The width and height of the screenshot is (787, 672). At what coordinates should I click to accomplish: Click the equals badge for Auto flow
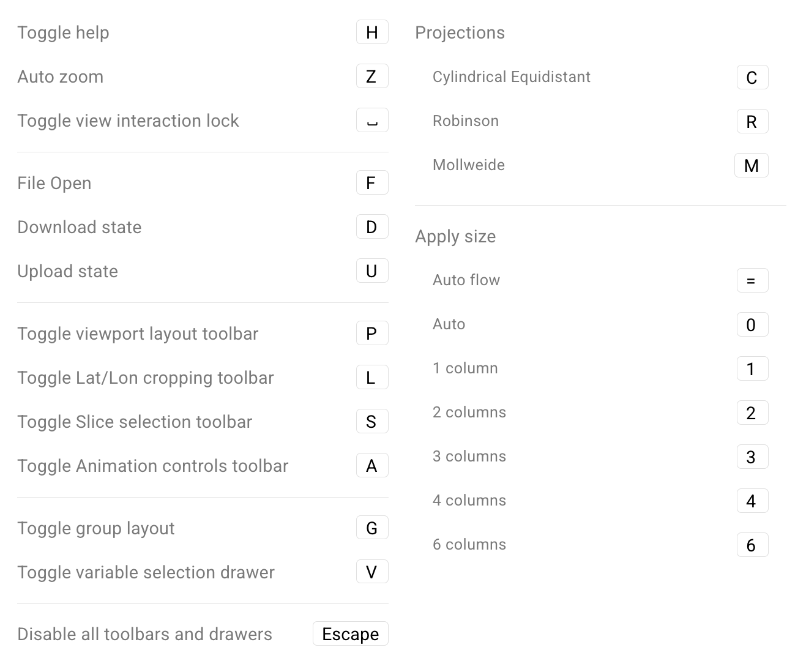(752, 280)
